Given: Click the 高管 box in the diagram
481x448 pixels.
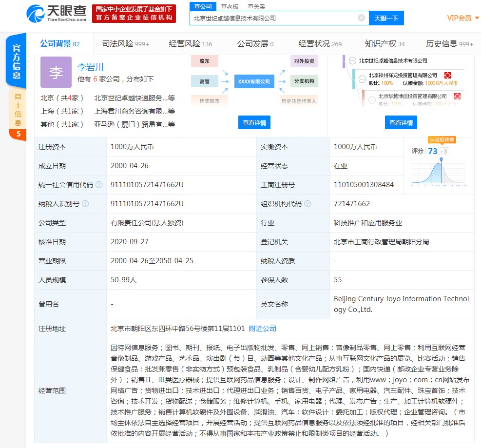Looking at the screenshot, I should 205,81.
